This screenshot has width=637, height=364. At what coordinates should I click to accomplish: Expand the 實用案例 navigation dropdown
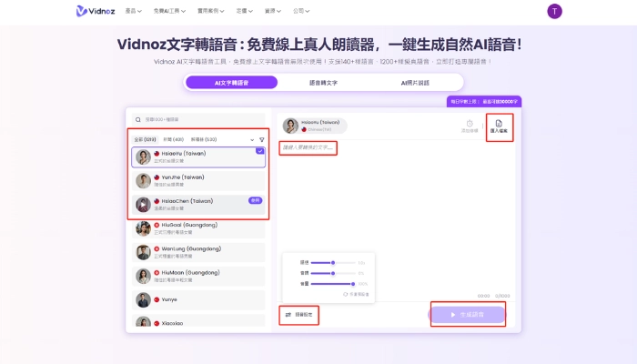(x=210, y=11)
